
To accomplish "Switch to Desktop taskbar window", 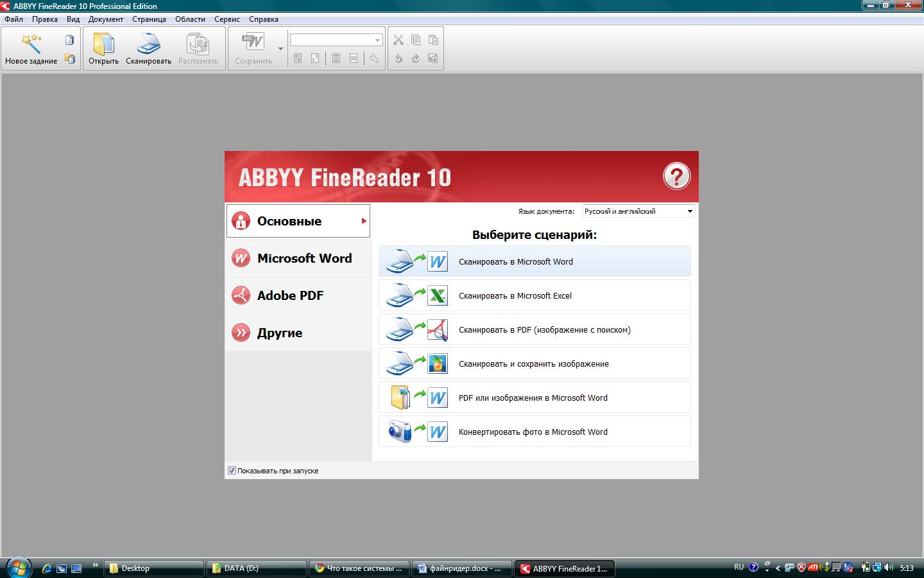I will point(153,568).
